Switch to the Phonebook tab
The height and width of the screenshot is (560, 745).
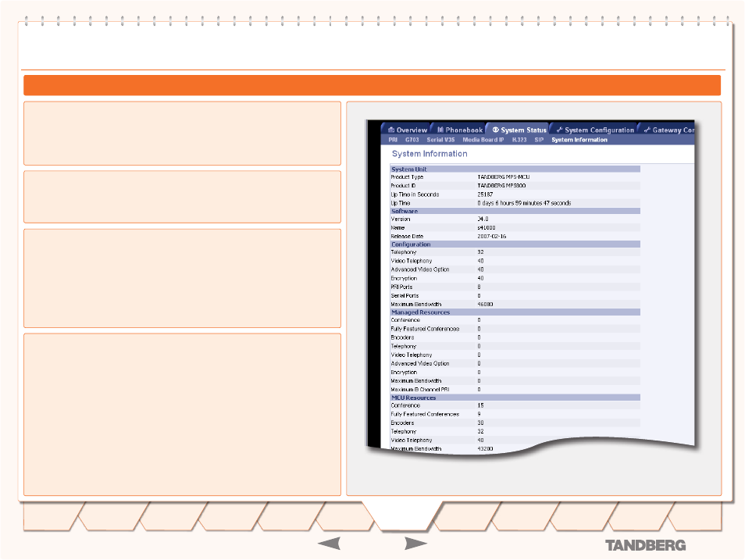point(459,130)
